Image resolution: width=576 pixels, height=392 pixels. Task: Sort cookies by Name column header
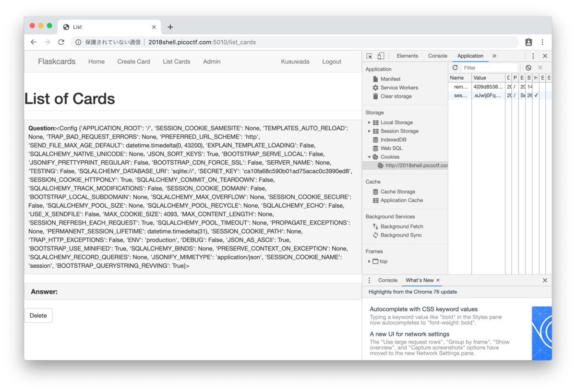coord(460,78)
